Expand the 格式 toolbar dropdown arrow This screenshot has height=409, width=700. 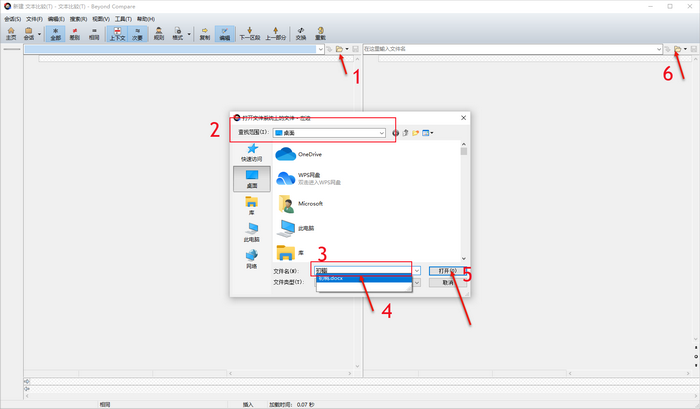tap(189, 34)
